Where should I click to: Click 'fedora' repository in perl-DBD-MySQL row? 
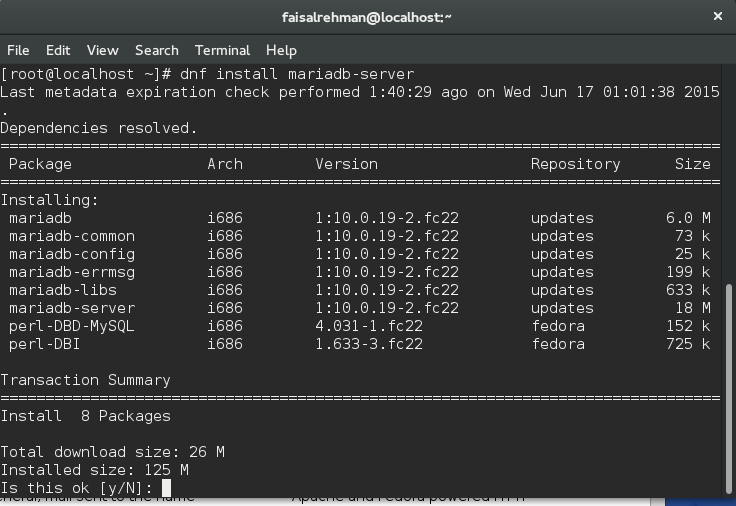click(558, 326)
